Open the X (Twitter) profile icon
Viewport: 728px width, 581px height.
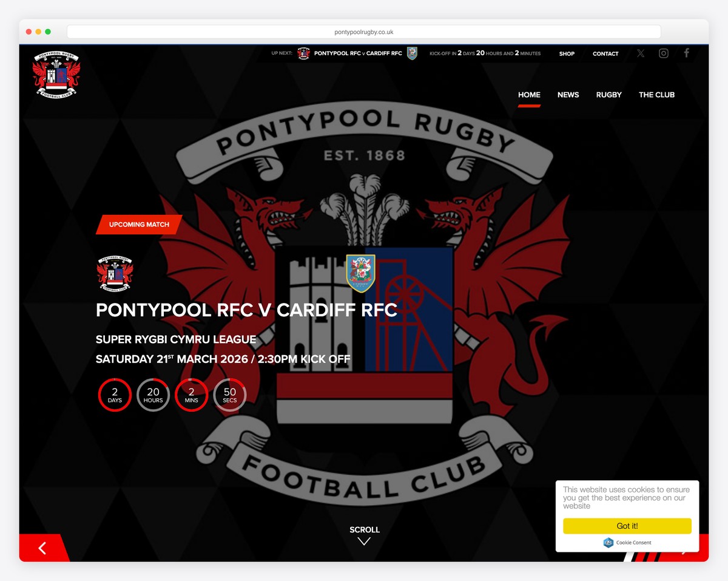point(641,53)
